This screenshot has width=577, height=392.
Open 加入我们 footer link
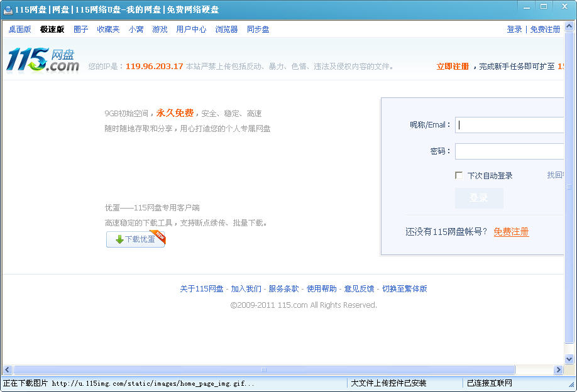[246, 289]
